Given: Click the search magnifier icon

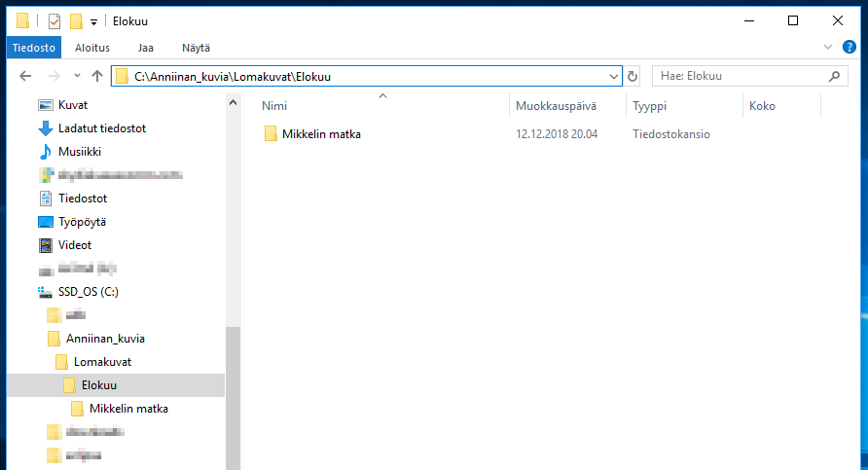Looking at the screenshot, I should click(x=834, y=76).
